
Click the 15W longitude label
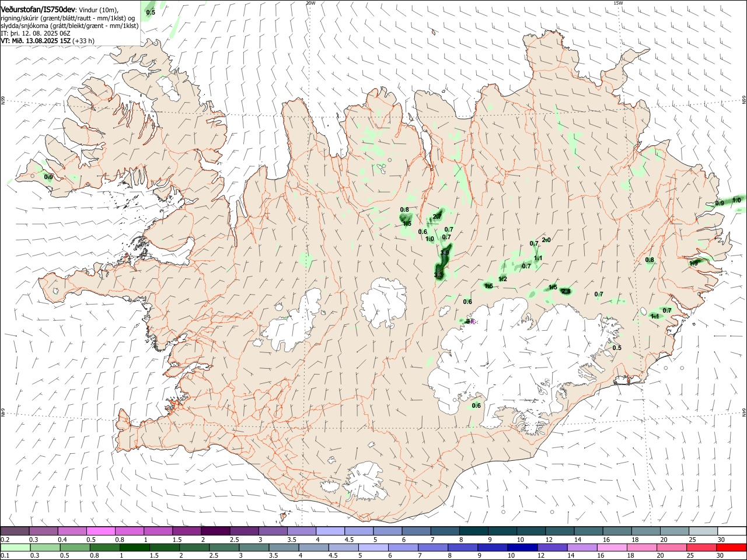click(x=618, y=3)
